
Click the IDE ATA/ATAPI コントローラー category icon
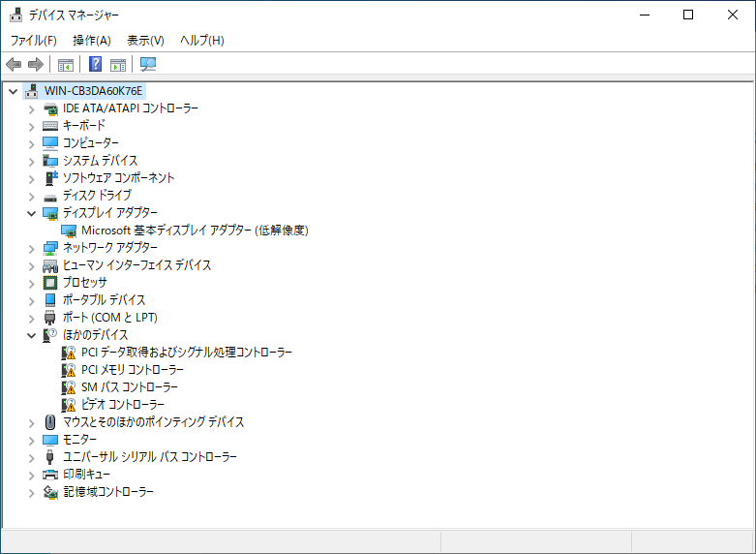coord(50,109)
